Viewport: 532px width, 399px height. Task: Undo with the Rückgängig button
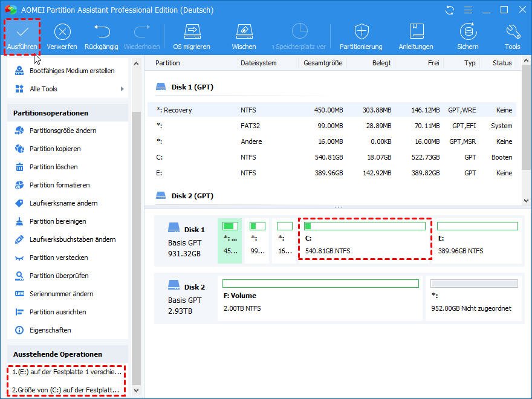pyautogui.click(x=101, y=37)
